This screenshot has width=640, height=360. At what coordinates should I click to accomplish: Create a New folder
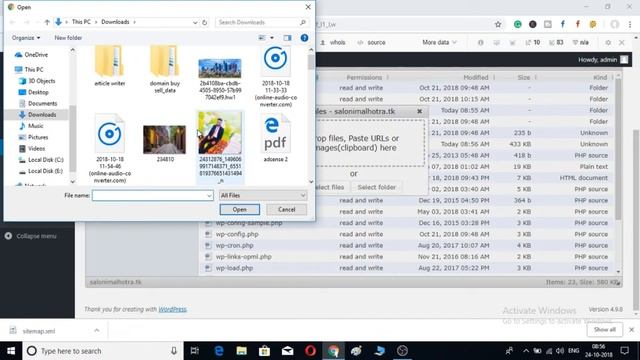pos(68,38)
